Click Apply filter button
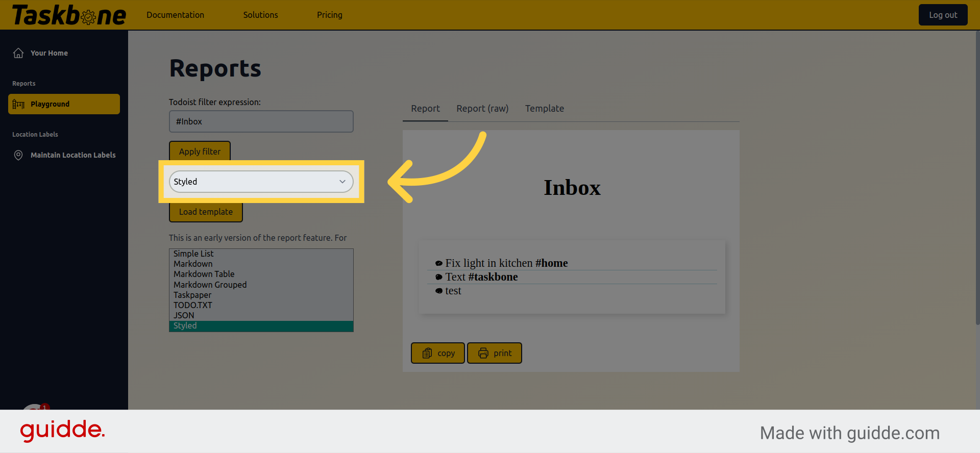 [x=200, y=151]
